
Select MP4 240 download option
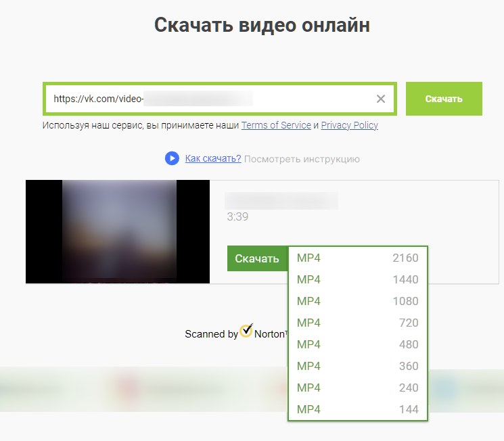tap(358, 388)
